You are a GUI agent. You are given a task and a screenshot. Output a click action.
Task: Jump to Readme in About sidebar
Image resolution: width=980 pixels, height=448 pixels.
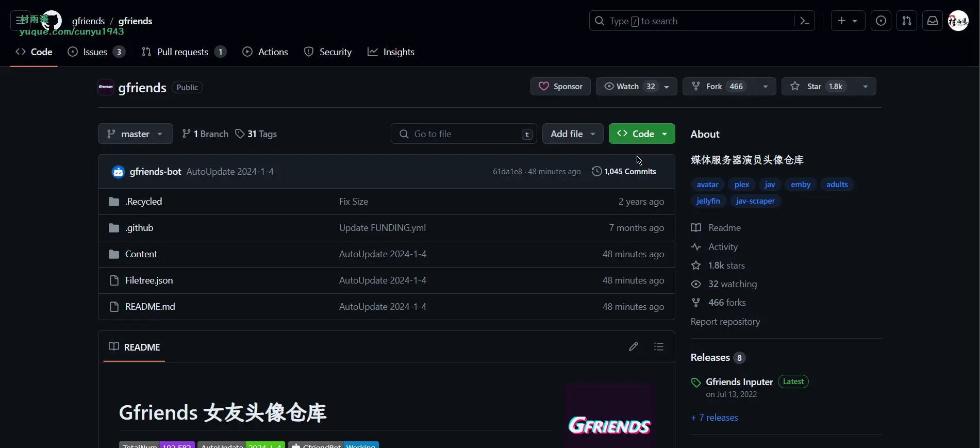point(716,228)
